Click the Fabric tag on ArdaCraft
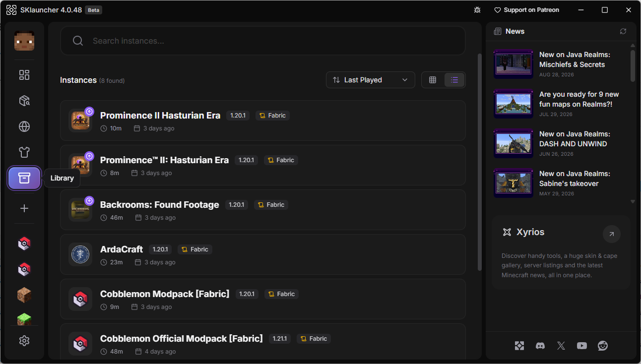Screen dimensions: 641x364 coord(195,249)
